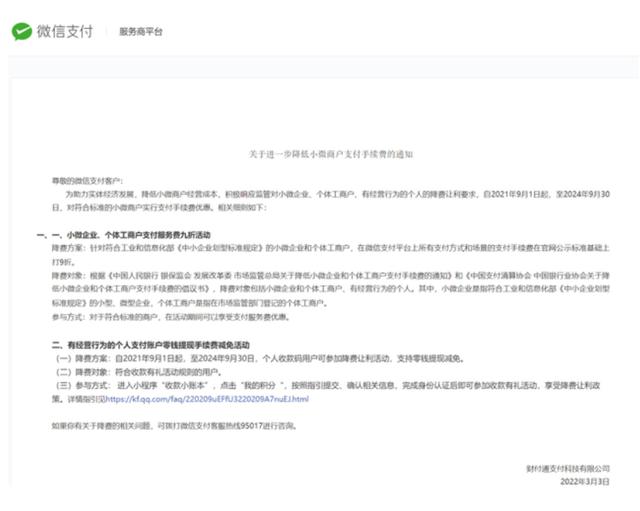Click the date 2022年3月3日
The width and height of the screenshot is (640, 511).
tap(585, 482)
